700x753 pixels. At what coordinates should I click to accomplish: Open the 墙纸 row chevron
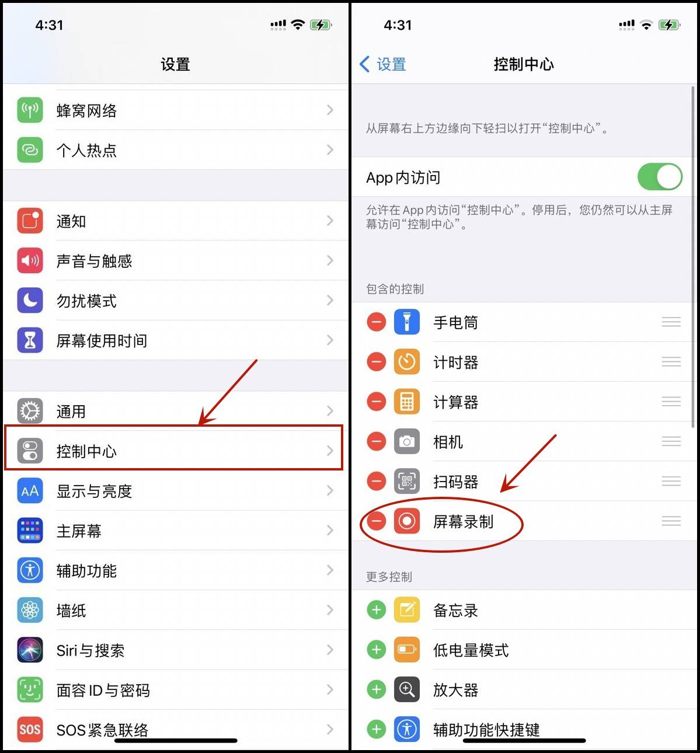pos(330,610)
